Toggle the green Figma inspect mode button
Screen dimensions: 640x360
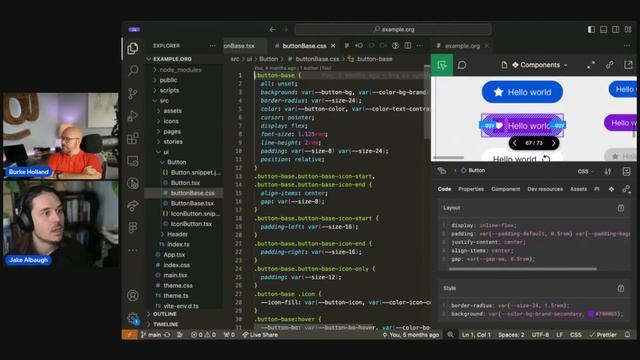442,65
